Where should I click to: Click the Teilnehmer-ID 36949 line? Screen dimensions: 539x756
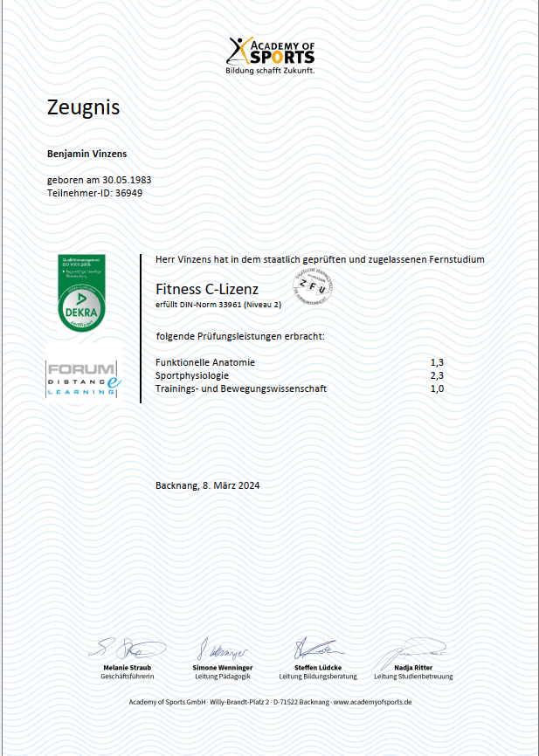pyautogui.click(x=93, y=192)
